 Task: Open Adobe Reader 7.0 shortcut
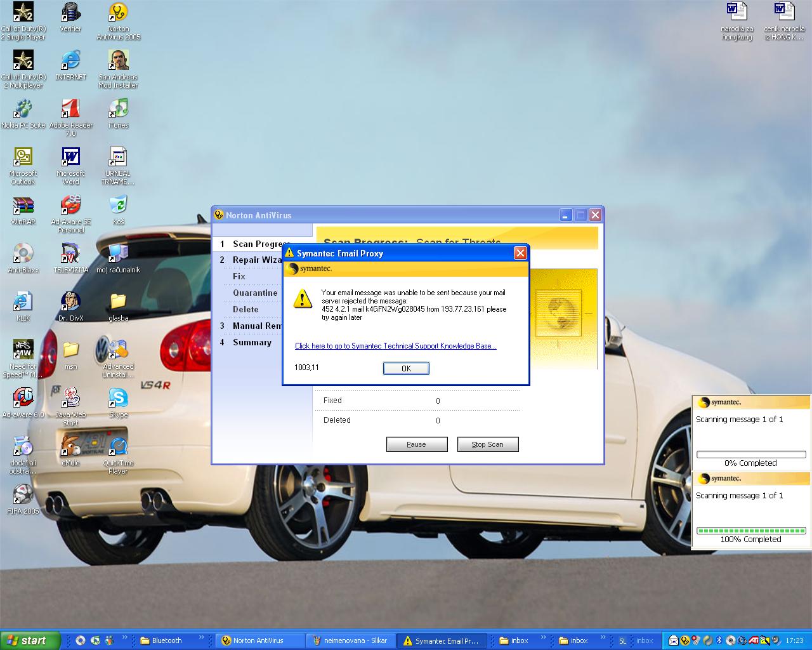[70, 117]
